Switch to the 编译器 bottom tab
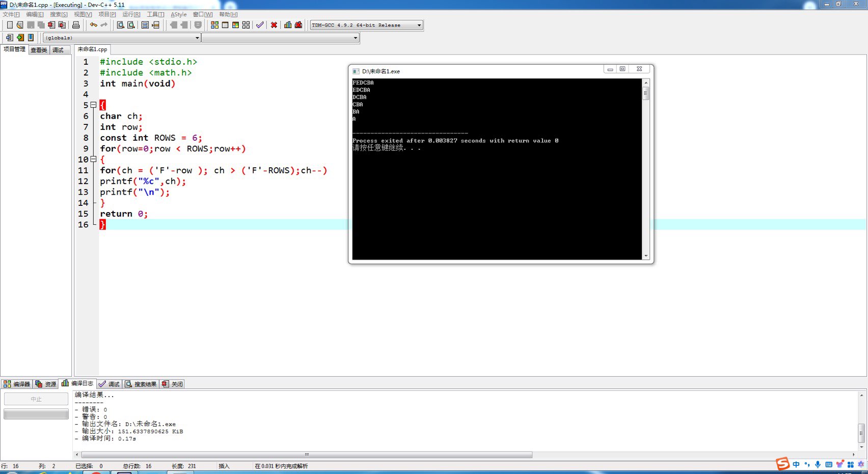This screenshot has width=868, height=474. (x=17, y=384)
